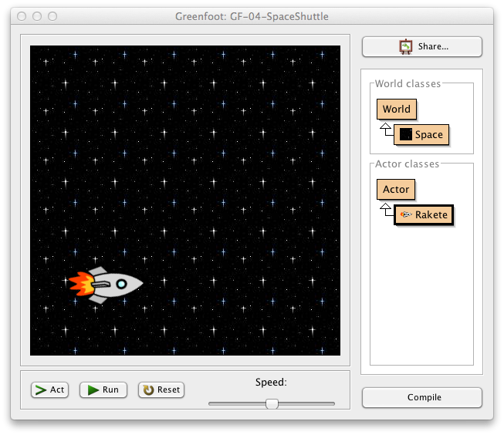Select the World class box
Image resolution: width=504 pixels, height=435 pixels.
[396, 109]
